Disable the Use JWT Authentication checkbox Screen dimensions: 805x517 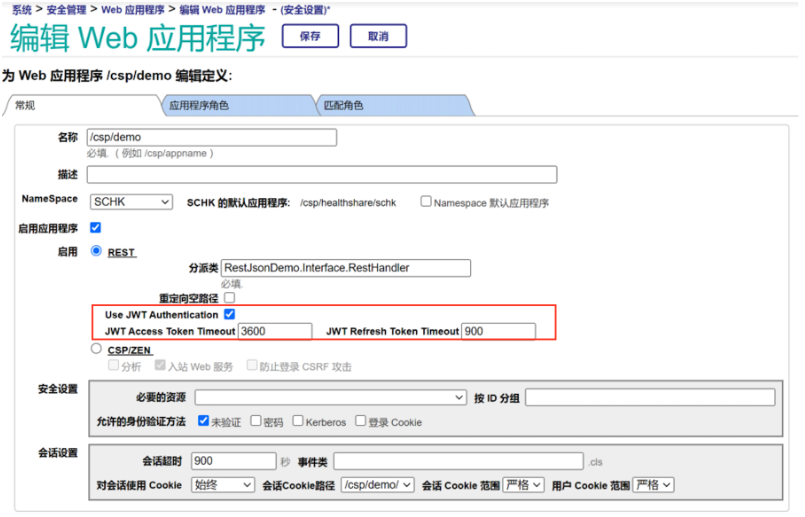click(230, 314)
